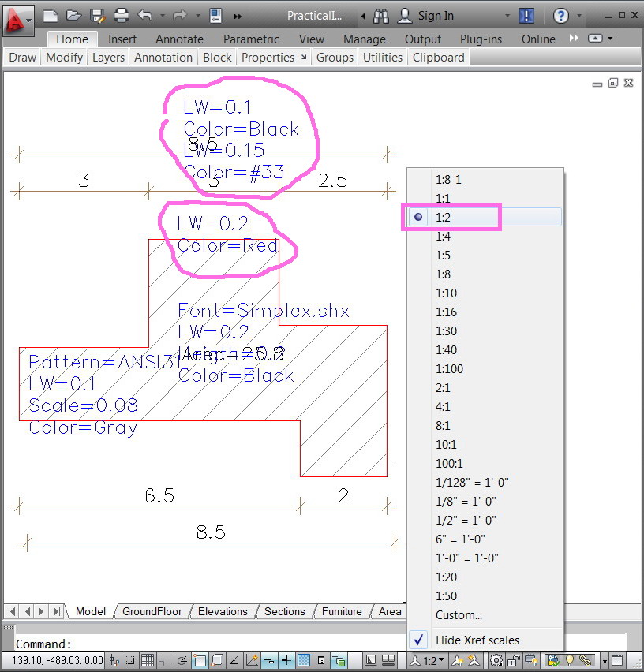Open the Parametric ribbon tab
The width and height of the screenshot is (644, 672).
click(x=251, y=39)
